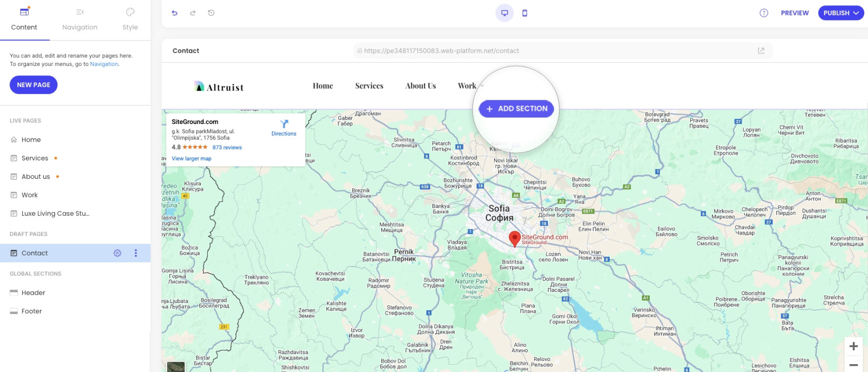Click the Work page icon in sidebar

click(x=14, y=195)
